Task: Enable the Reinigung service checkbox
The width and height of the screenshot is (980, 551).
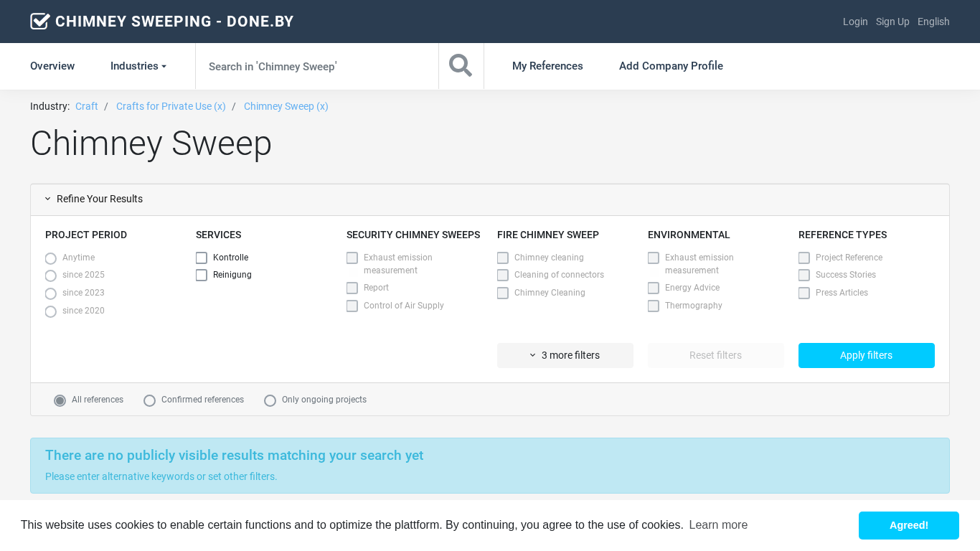Action: pyautogui.click(x=202, y=275)
